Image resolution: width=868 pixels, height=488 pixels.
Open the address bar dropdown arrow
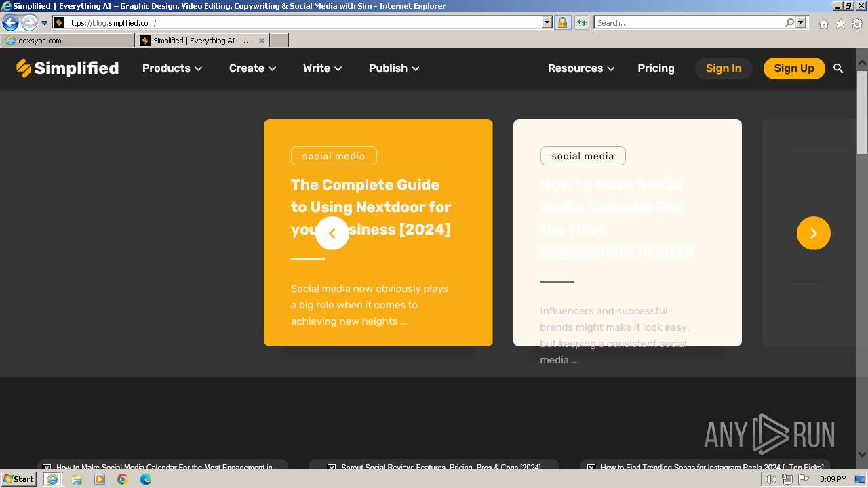coord(547,22)
